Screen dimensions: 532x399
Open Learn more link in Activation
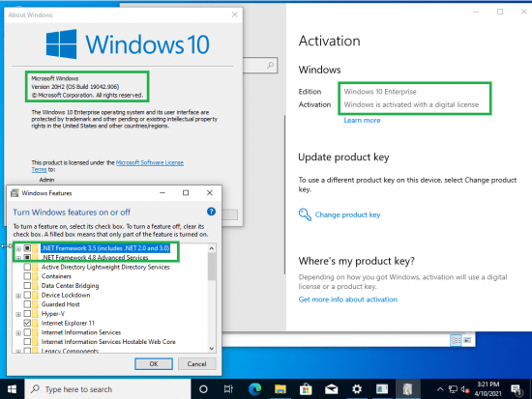pyautogui.click(x=362, y=120)
